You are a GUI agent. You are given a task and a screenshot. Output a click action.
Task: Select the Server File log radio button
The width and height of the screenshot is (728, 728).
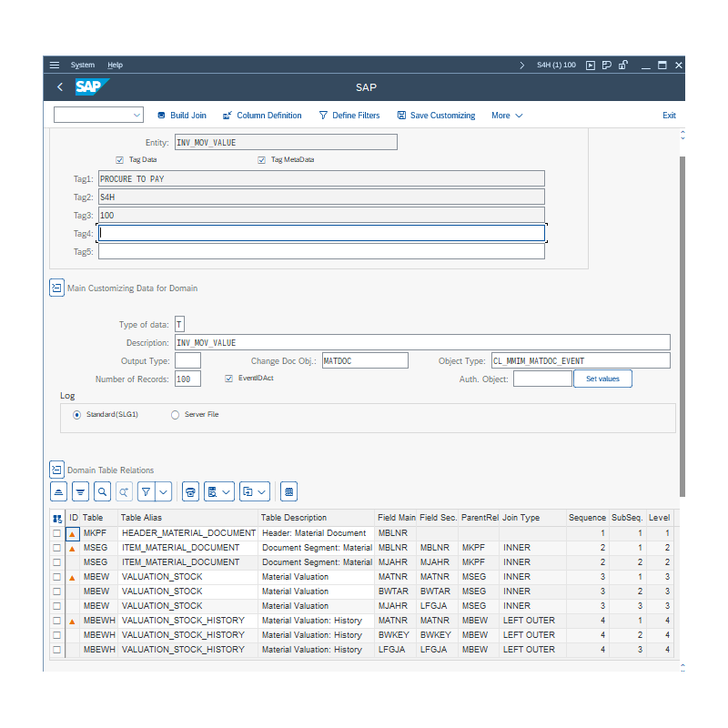(x=175, y=415)
